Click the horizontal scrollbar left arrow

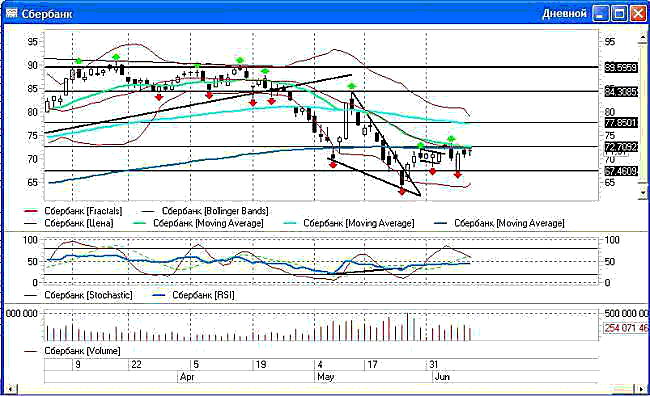[10, 389]
